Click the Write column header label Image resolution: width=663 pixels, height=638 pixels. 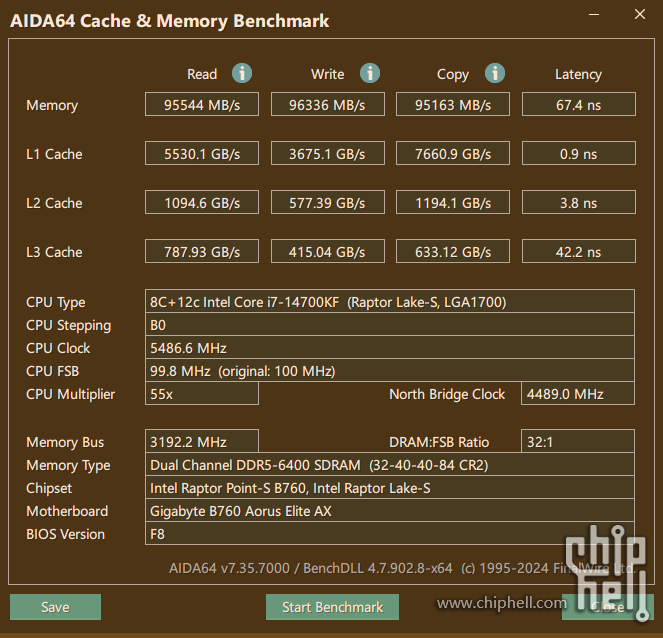click(328, 74)
